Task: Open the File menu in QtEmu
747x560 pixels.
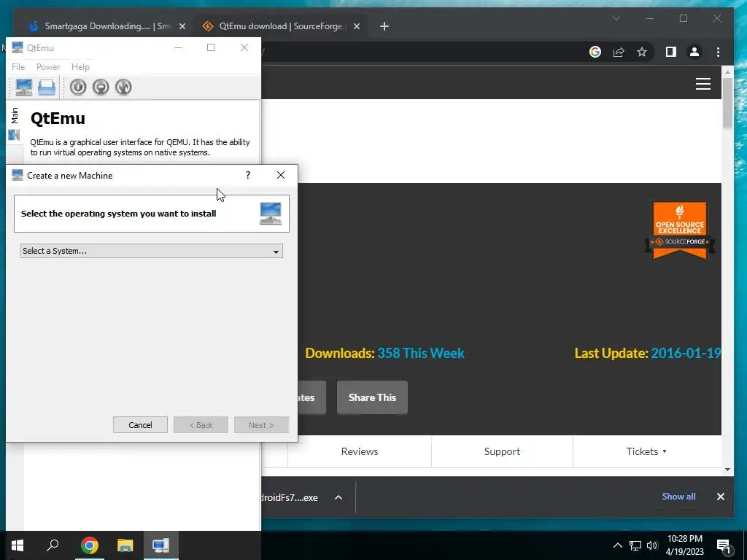Action: click(18, 67)
